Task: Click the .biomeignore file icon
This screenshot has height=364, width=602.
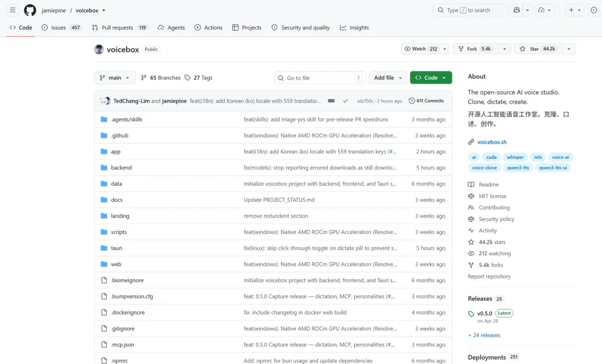Action: 104,280
